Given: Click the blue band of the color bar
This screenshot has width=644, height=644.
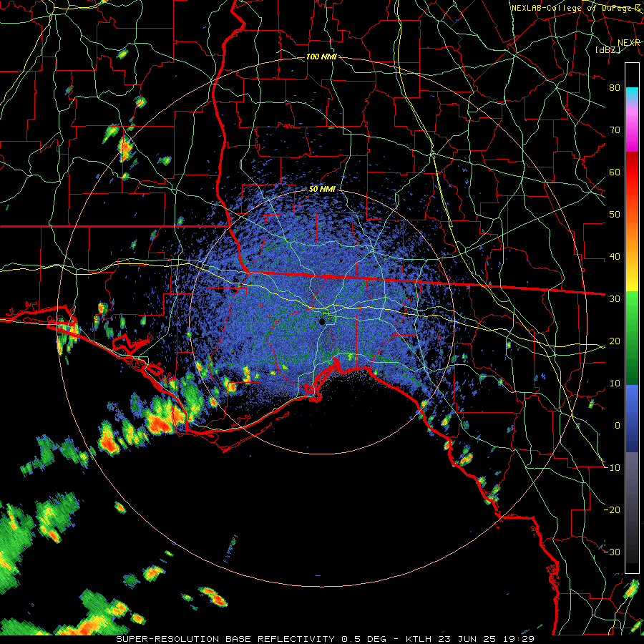Looking at the screenshot, I should point(632,419).
